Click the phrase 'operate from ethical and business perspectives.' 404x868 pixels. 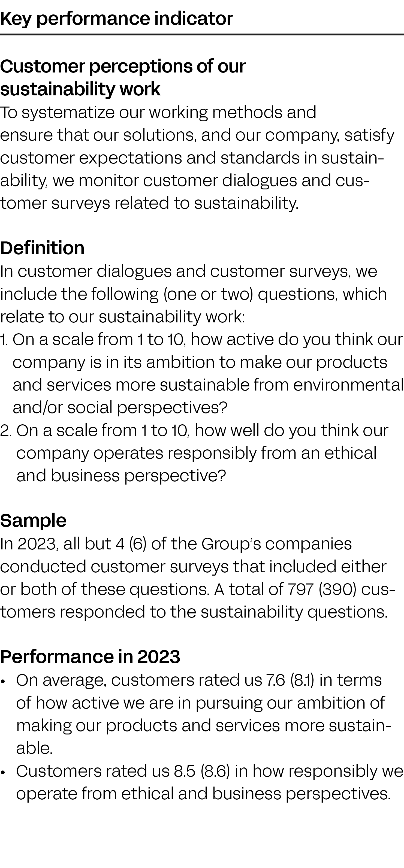[204, 794]
